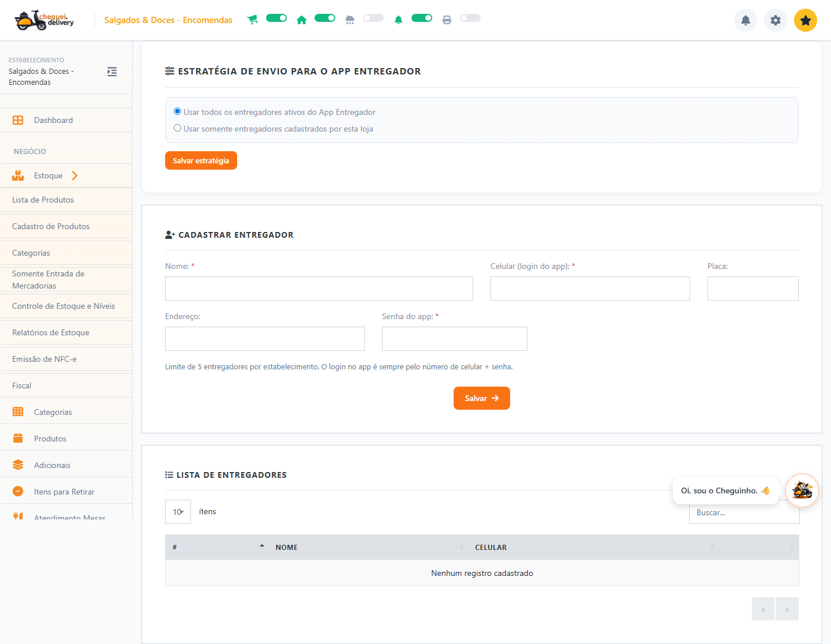Toggle the printer switch
831x644 pixels.
[x=470, y=18]
